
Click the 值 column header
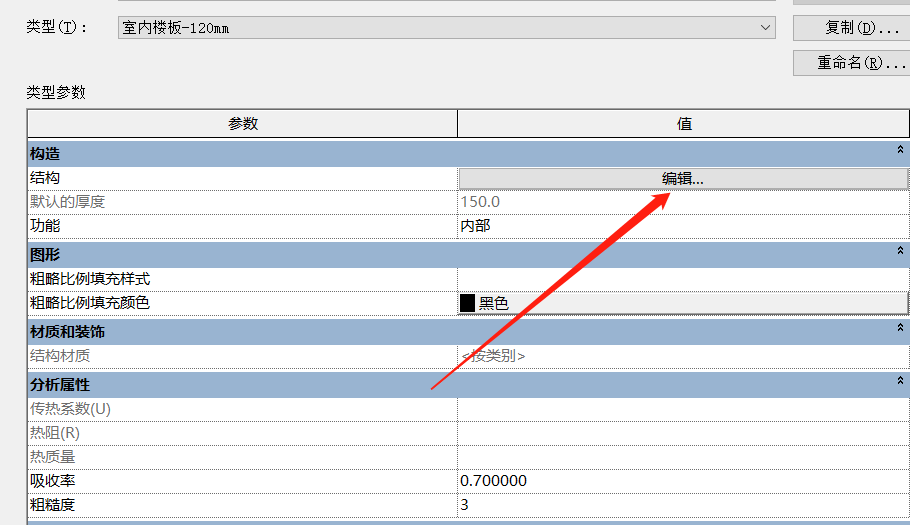(684, 124)
